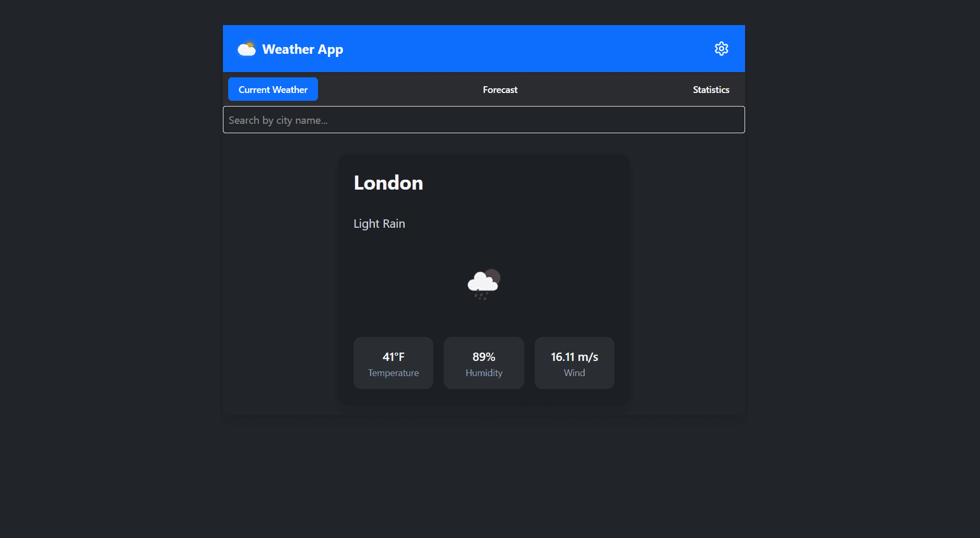Open the settings gear icon
Image resolution: width=980 pixels, height=538 pixels.
click(721, 49)
